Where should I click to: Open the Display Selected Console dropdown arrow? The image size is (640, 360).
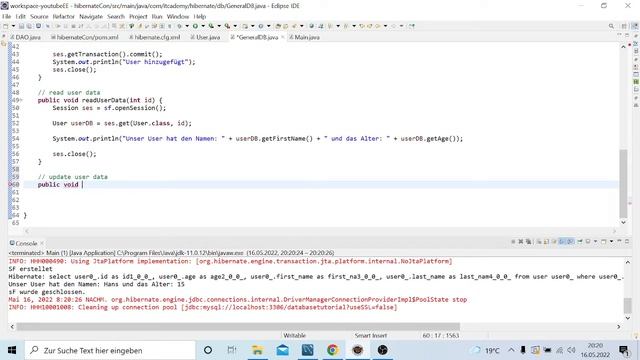point(596,242)
